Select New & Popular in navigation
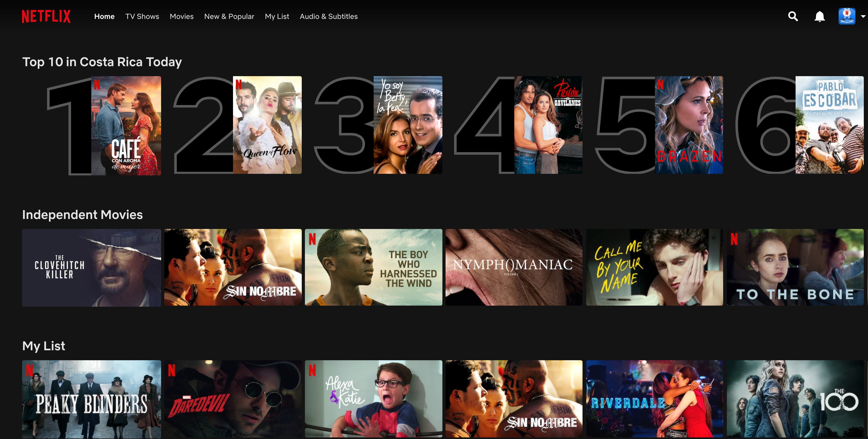The width and height of the screenshot is (868, 439). 229,16
